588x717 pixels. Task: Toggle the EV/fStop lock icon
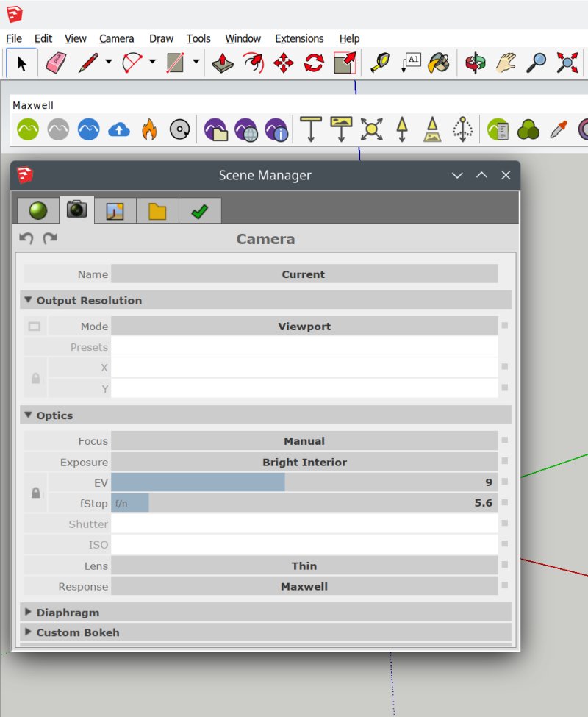35,493
